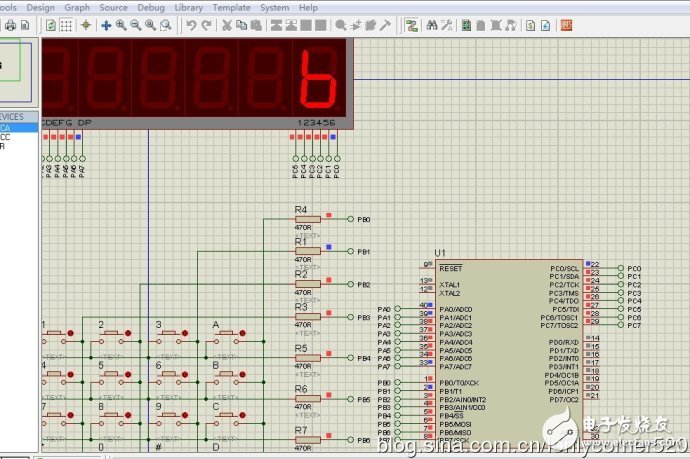
Task: Click the Zoom Out magnifier icon
Action: pyautogui.click(x=136, y=26)
